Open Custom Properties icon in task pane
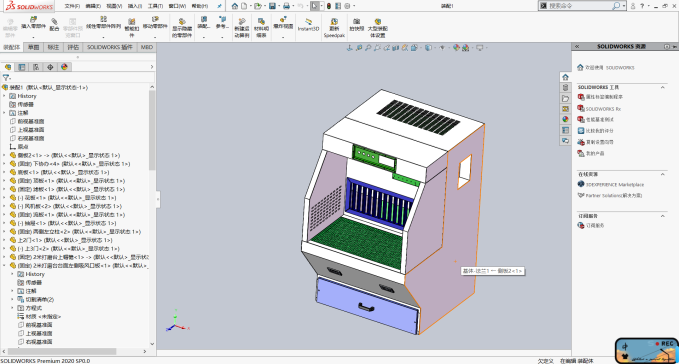The width and height of the screenshot is (679, 364). tap(565, 130)
